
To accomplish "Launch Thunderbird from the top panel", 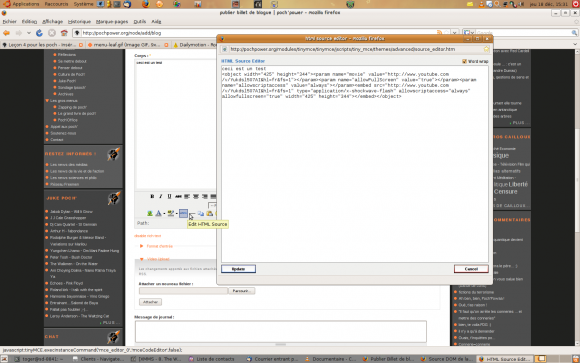I will tap(127, 4).
